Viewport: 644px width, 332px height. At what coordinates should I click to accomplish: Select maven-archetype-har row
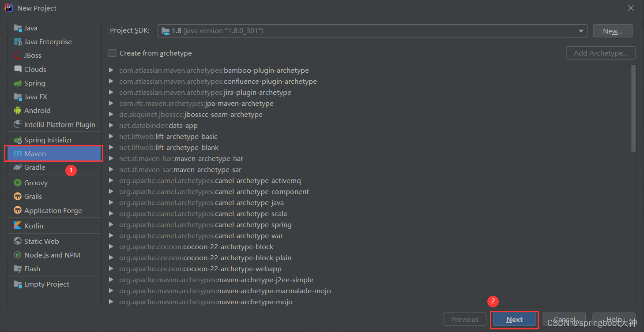[x=369, y=159]
